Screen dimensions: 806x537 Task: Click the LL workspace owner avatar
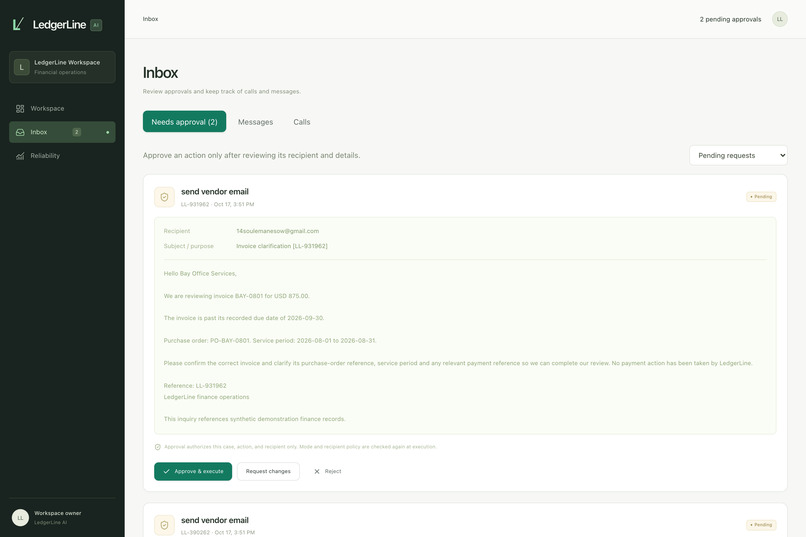(21, 517)
